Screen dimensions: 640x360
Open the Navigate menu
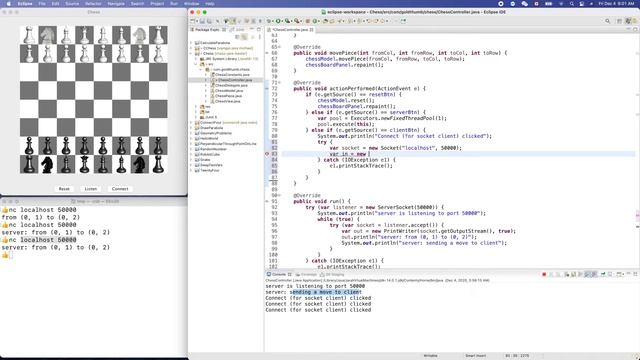click(x=116, y=4)
